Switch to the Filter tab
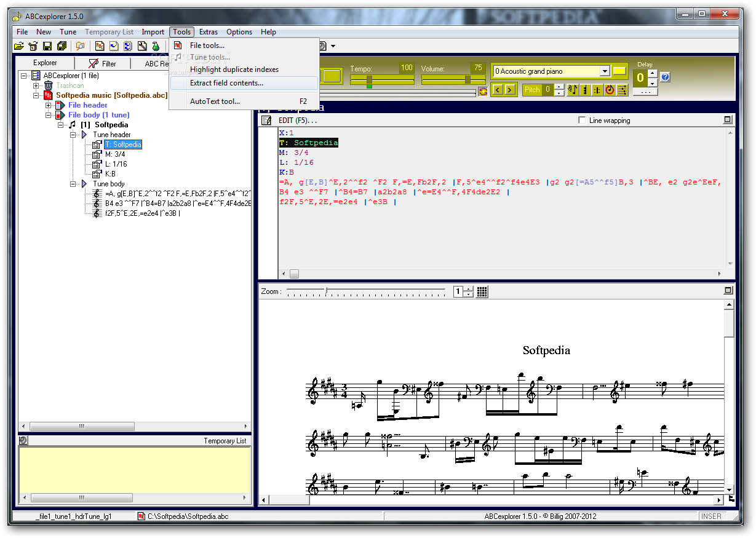Viewport: 756px width, 538px height. point(103,63)
